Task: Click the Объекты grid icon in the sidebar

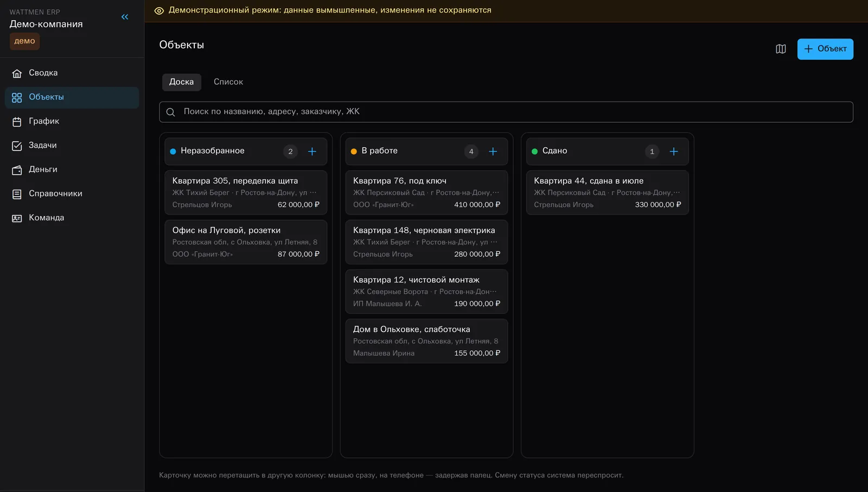Action: click(17, 97)
